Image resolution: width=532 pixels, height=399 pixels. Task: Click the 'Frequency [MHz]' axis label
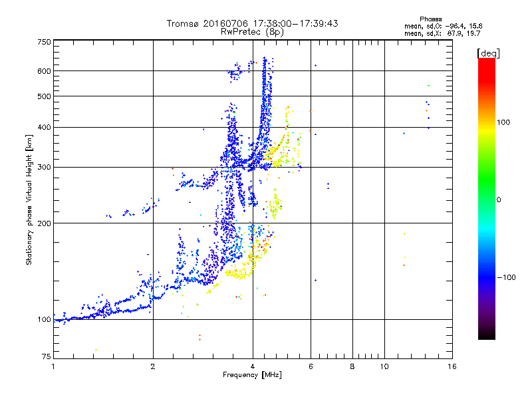point(252,375)
